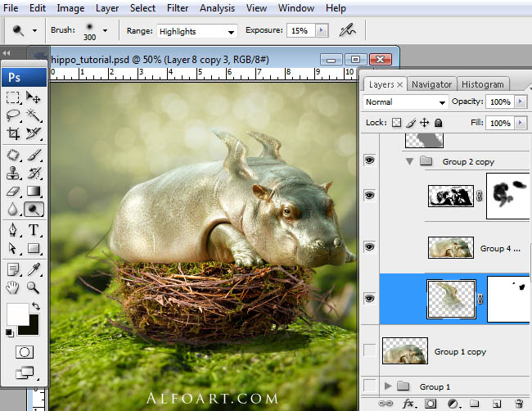Select the Rectangular Marquee tool
Viewport: 532px width, 411px height.
pos(13,97)
